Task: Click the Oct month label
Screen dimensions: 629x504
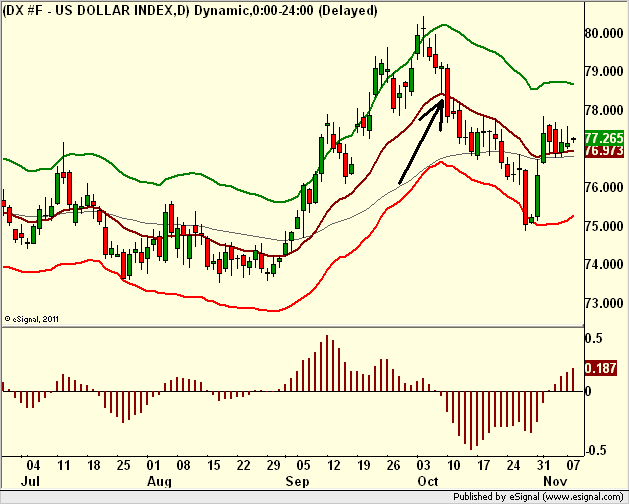Action: [428, 481]
